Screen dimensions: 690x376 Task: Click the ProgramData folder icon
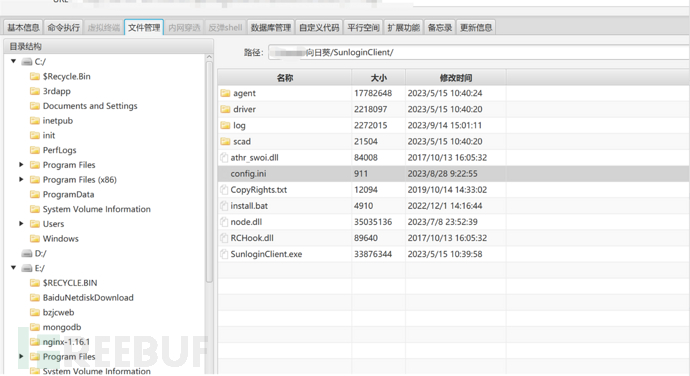[35, 194]
